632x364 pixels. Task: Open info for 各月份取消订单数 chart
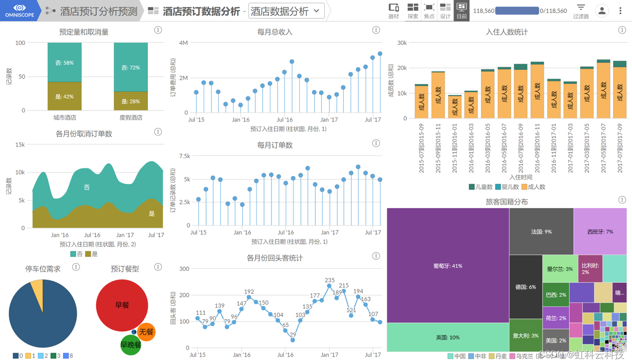point(158,132)
